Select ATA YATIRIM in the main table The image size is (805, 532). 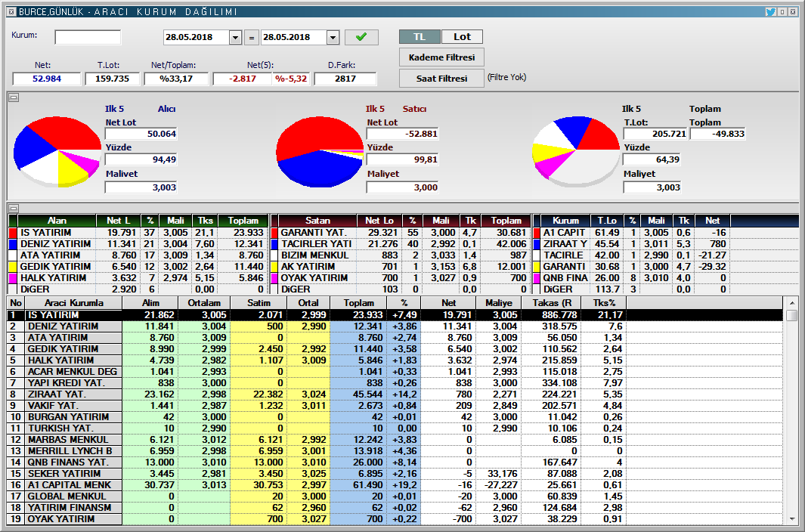[395, 337]
